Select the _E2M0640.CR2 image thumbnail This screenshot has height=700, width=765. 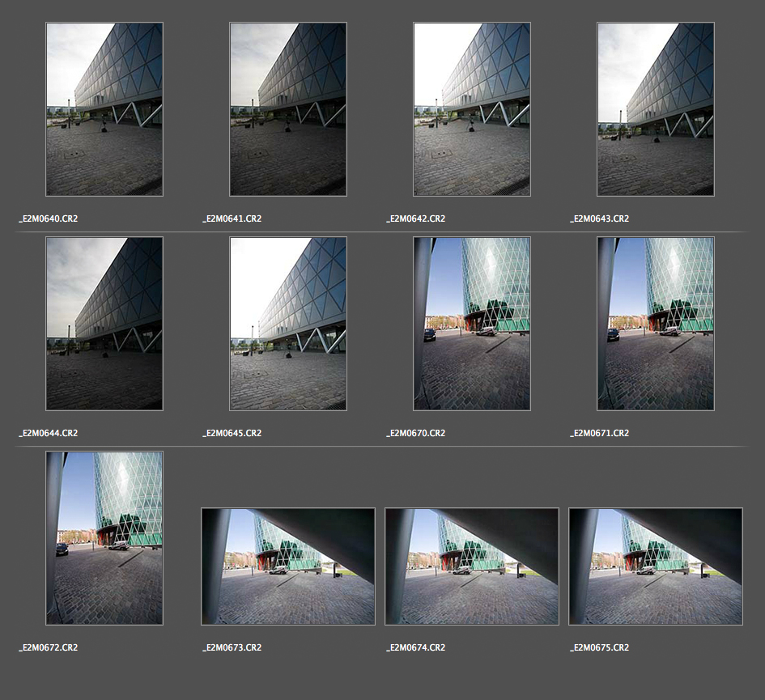[x=104, y=109]
